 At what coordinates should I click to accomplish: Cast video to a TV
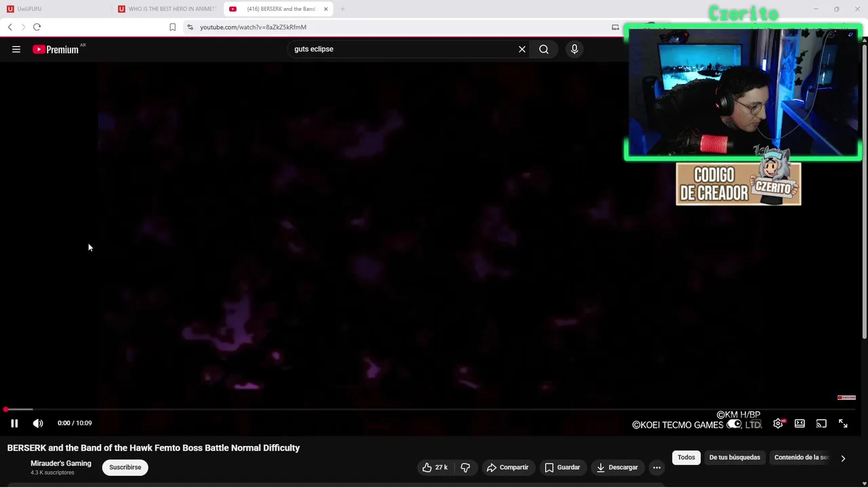click(821, 424)
